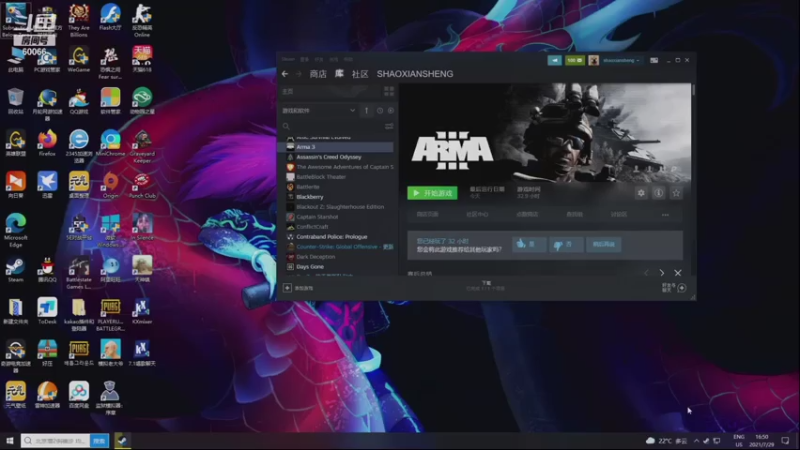This screenshot has width=800, height=450.
Task: Click the Windows Start button
Action: [x=9, y=441]
